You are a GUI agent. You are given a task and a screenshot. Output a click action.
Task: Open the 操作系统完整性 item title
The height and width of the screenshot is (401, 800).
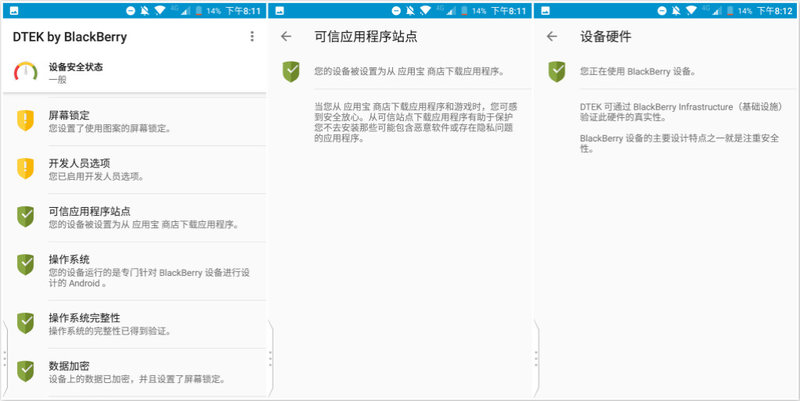coord(84,318)
